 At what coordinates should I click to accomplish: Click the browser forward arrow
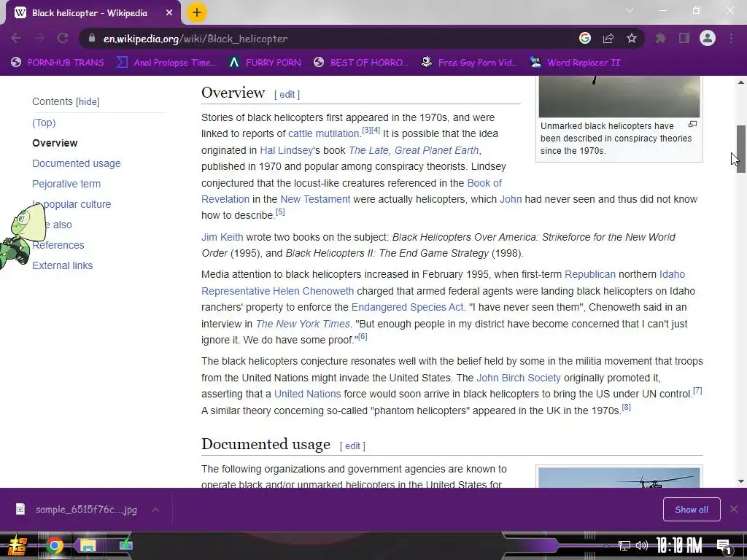click(39, 39)
